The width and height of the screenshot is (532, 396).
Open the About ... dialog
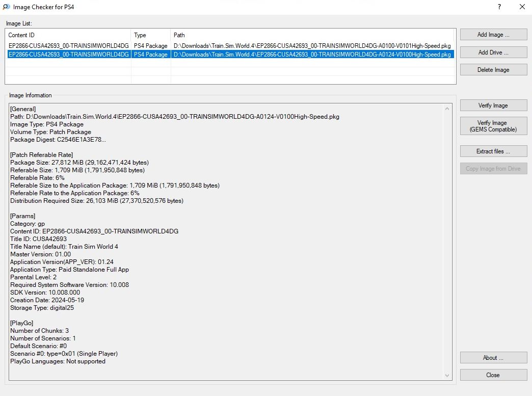[x=493, y=358]
